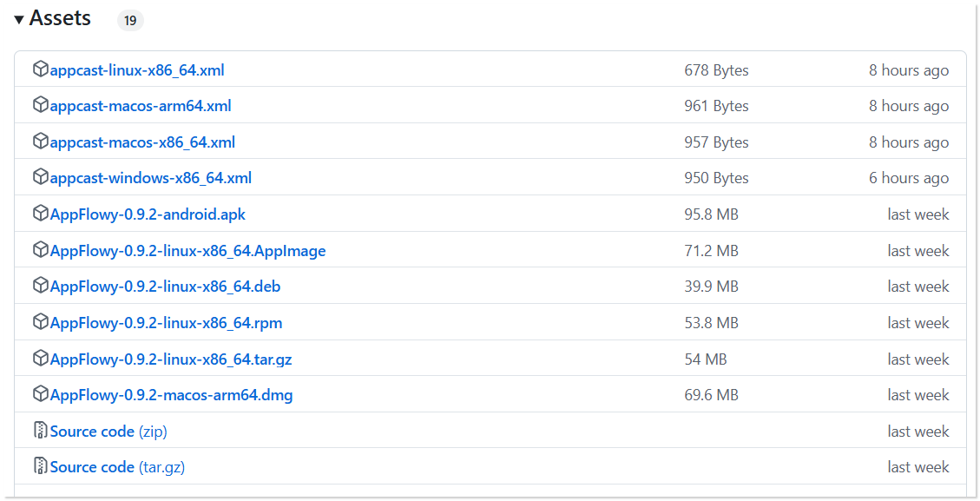
Task: Click the 950 Bytes file size
Action: (x=716, y=178)
